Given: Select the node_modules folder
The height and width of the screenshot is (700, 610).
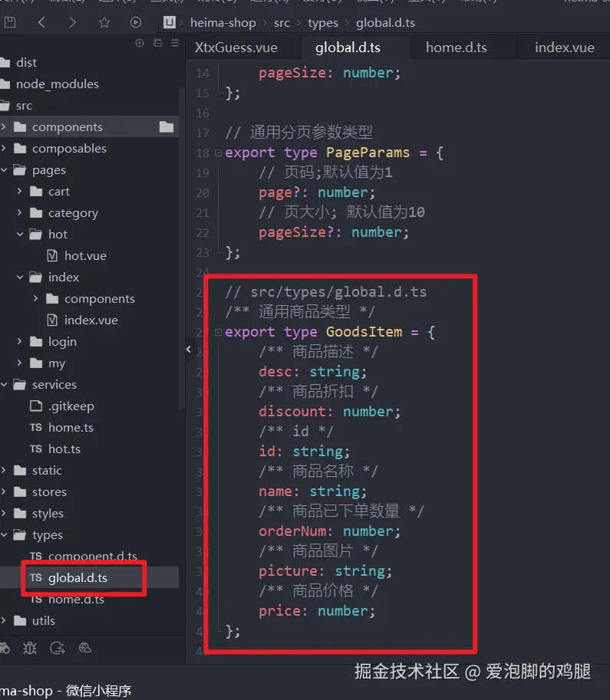Looking at the screenshot, I should point(58,84).
